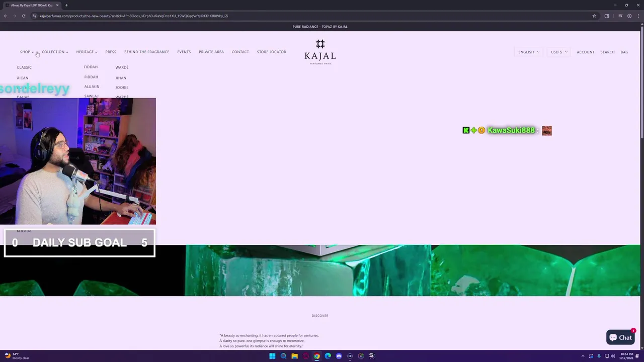Select JOORIE in the submenu
644x362 pixels.
tap(122, 87)
